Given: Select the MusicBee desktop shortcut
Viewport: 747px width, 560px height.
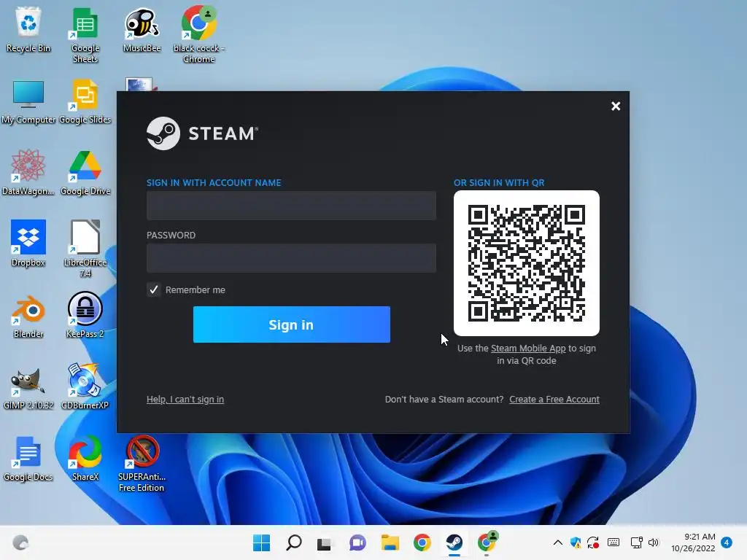Looking at the screenshot, I should coord(142,29).
